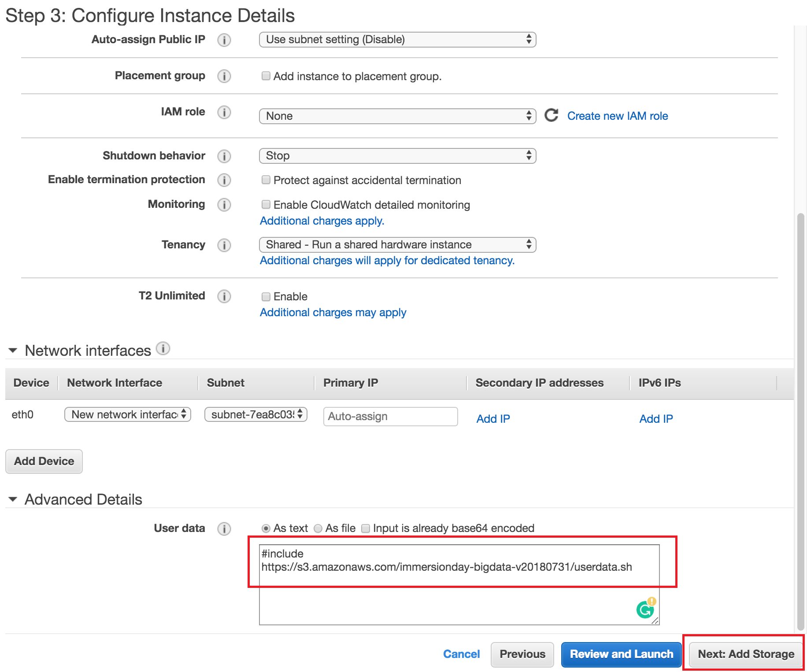Click the Grammarly icon in User data box
The image size is (807, 672).
(x=645, y=609)
